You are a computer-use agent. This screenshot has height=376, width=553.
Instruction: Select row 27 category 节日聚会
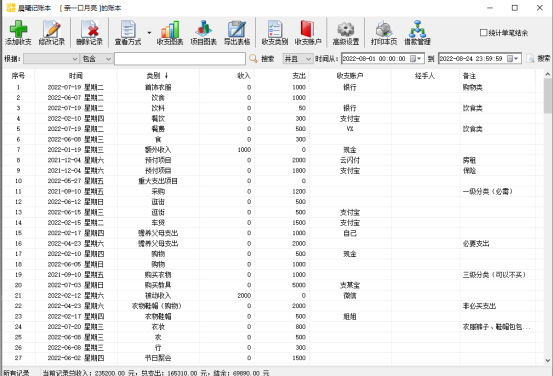coord(158,358)
